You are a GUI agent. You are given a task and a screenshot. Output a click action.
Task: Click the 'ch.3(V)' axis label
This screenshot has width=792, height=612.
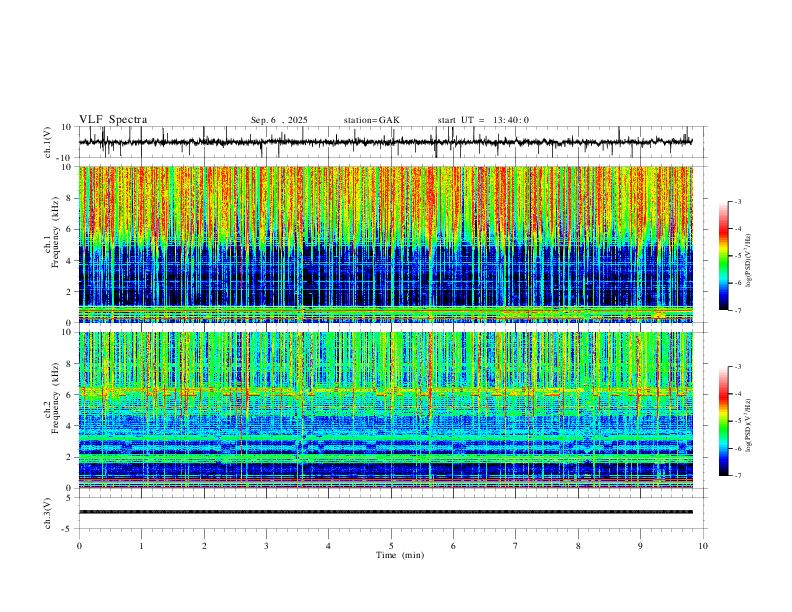48,513
